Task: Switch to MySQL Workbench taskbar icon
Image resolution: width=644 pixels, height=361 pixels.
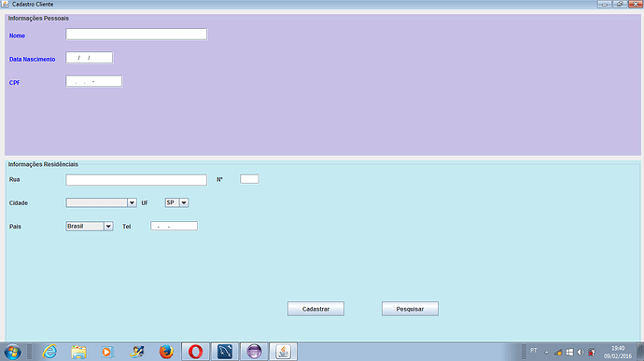Action: (x=225, y=352)
